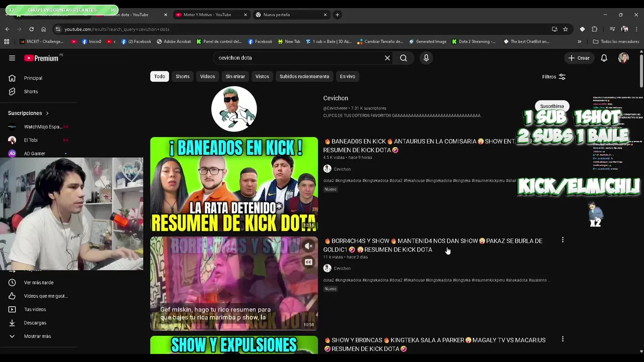Click the Cevichon channel name
The height and width of the screenshot is (362, 644).
(x=336, y=98)
